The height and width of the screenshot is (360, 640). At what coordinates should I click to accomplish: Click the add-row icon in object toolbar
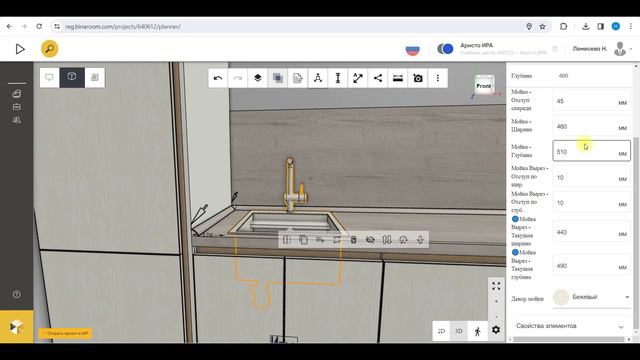[320, 240]
